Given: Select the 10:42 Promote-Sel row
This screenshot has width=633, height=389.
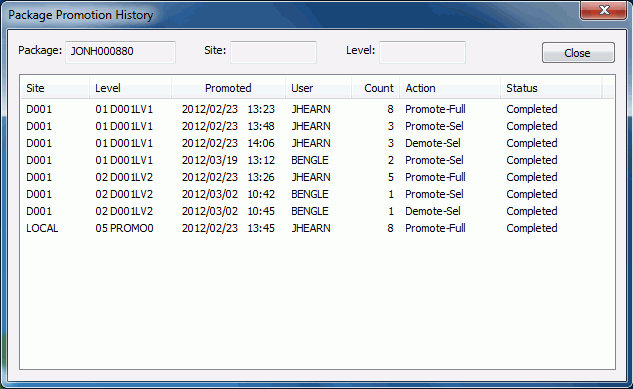Looking at the screenshot, I should pyautogui.click(x=317, y=194).
